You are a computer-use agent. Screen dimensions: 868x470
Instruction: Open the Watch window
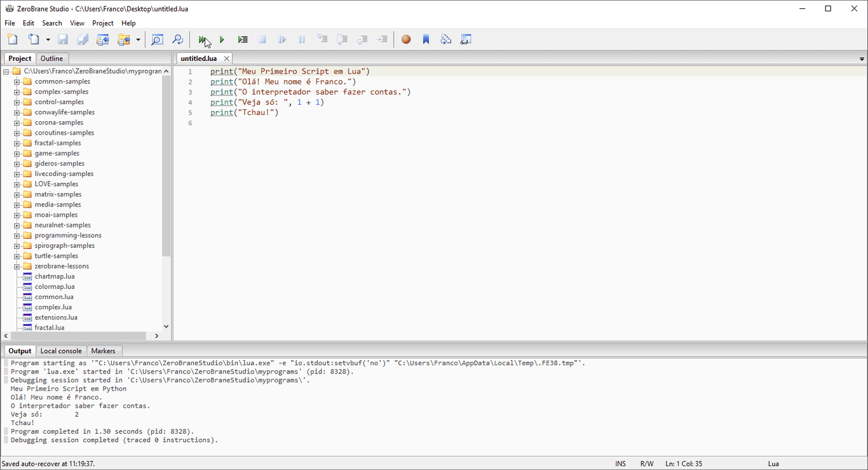tap(466, 39)
